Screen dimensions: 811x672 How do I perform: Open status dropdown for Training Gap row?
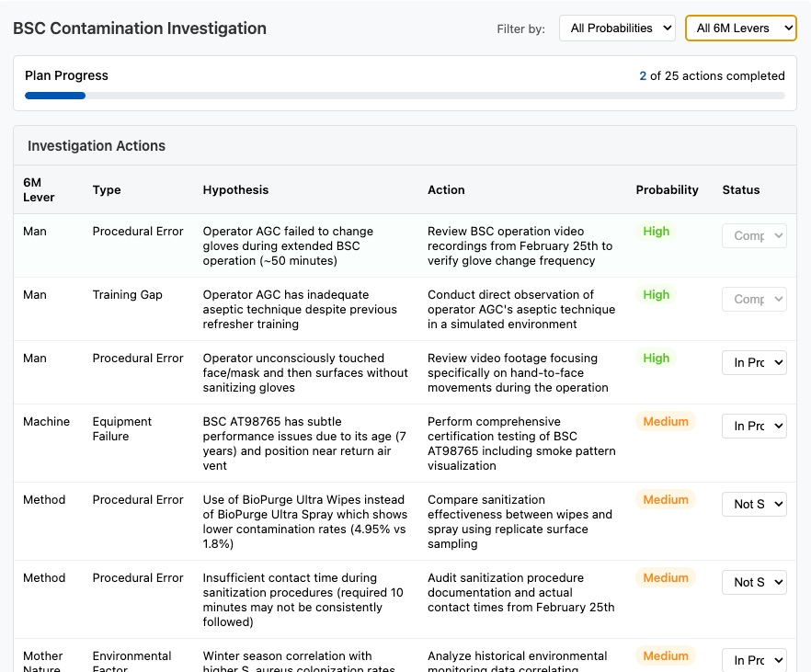754,300
